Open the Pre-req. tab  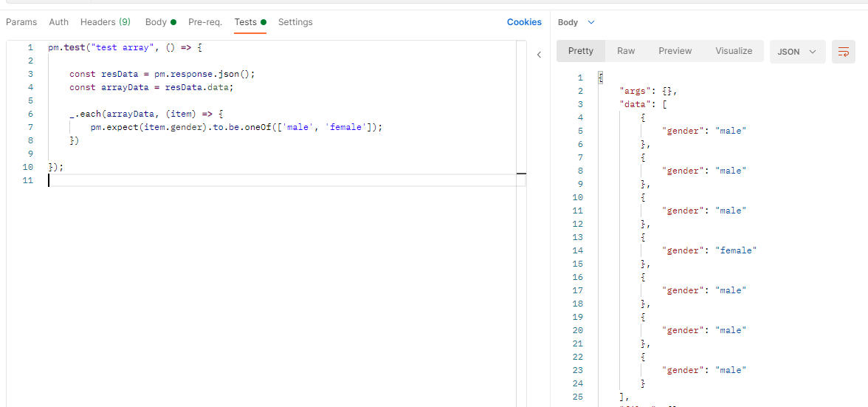[x=205, y=22]
